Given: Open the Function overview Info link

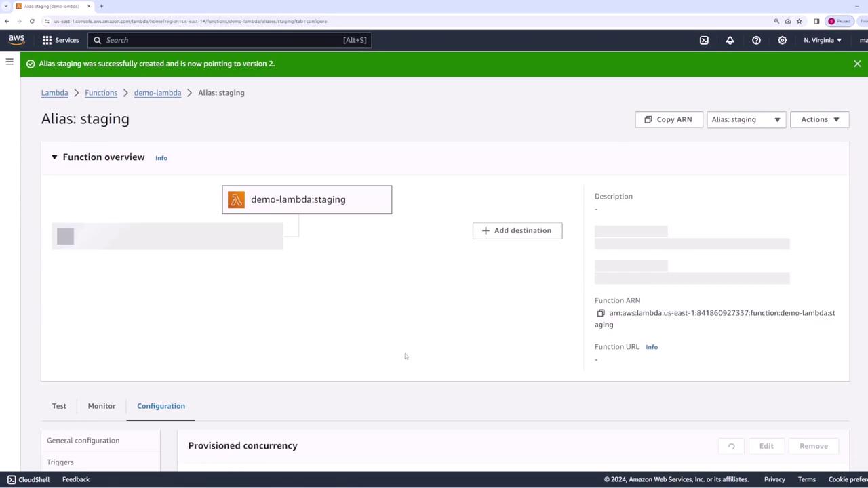Looking at the screenshot, I should point(161,158).
